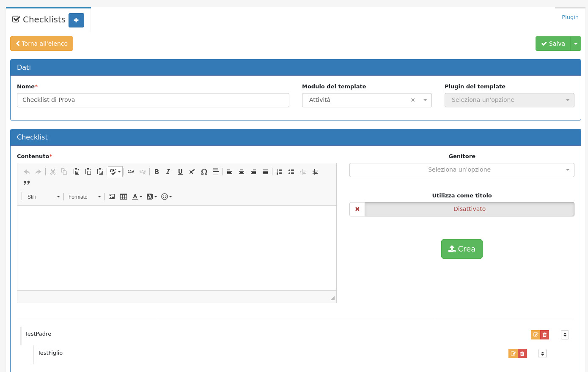Open the Stili styles dropdown

pyautogui.click(x=43, y=197)
